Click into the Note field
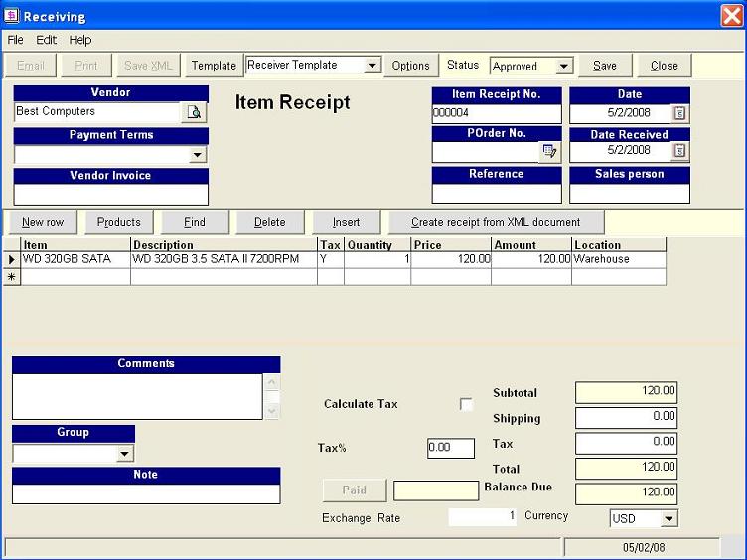This screenshot has height=560, width=747. coord(146,493)
